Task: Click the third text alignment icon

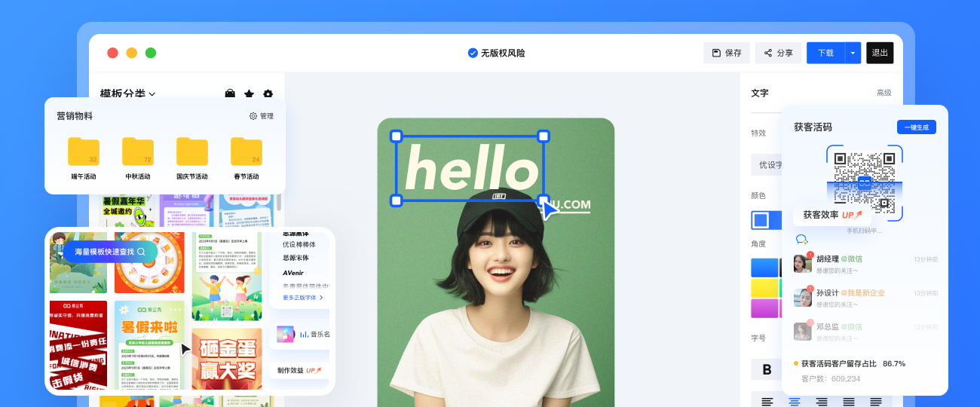Action: (x=822, y=402)
